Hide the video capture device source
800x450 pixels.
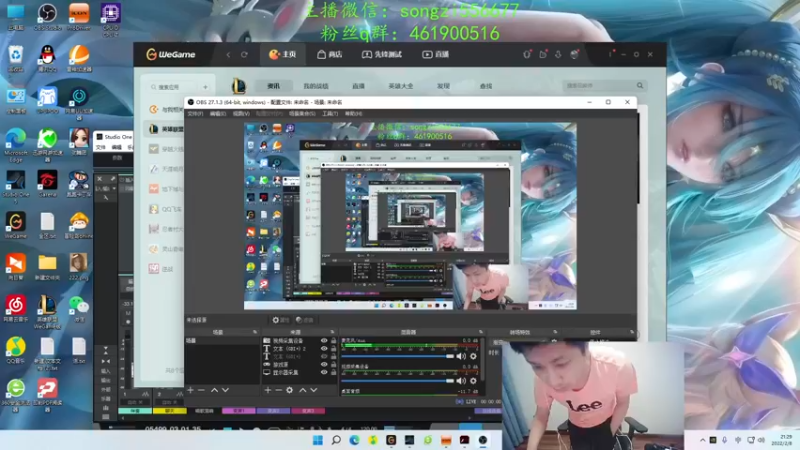tap(324, 340)
